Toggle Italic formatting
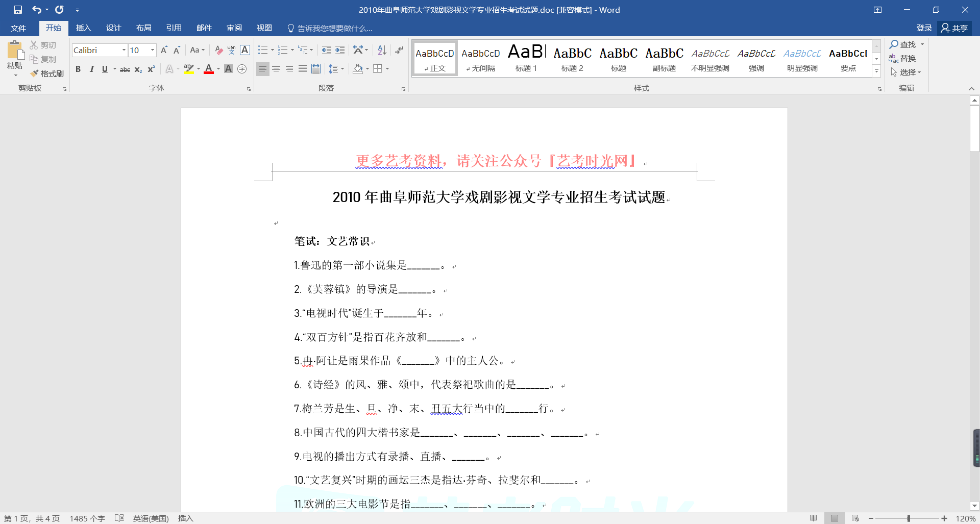 tap(91, 69)
